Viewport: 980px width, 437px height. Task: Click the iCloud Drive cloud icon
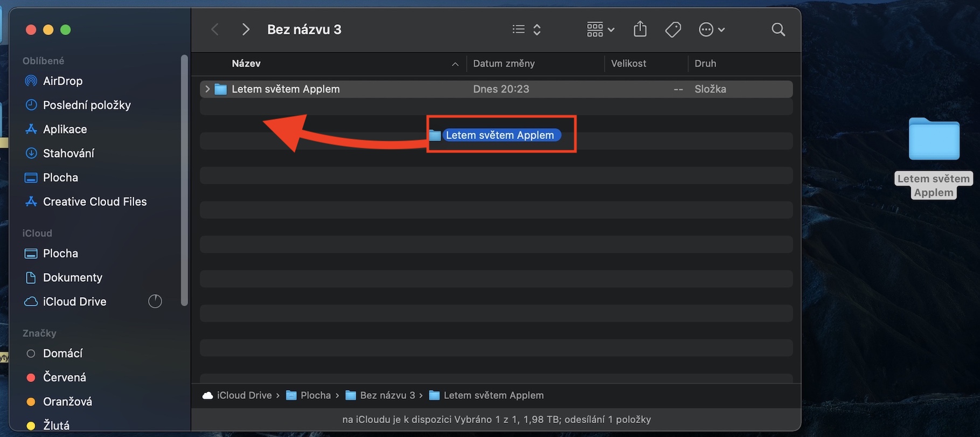point(31,302)
